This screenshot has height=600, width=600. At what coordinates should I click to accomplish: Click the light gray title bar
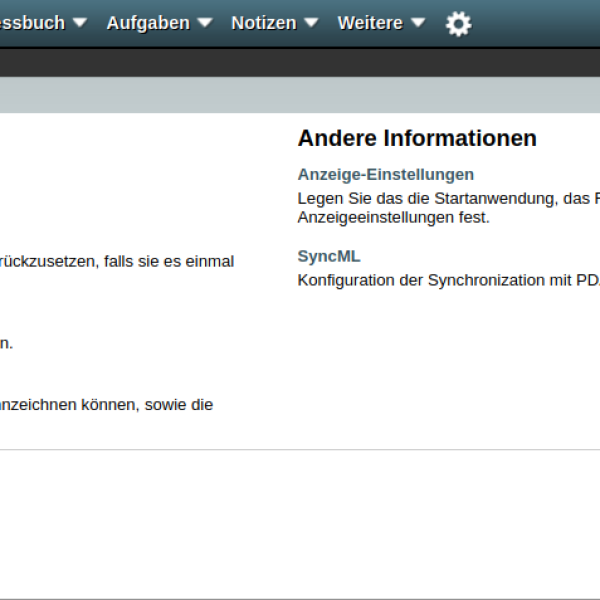300,95
